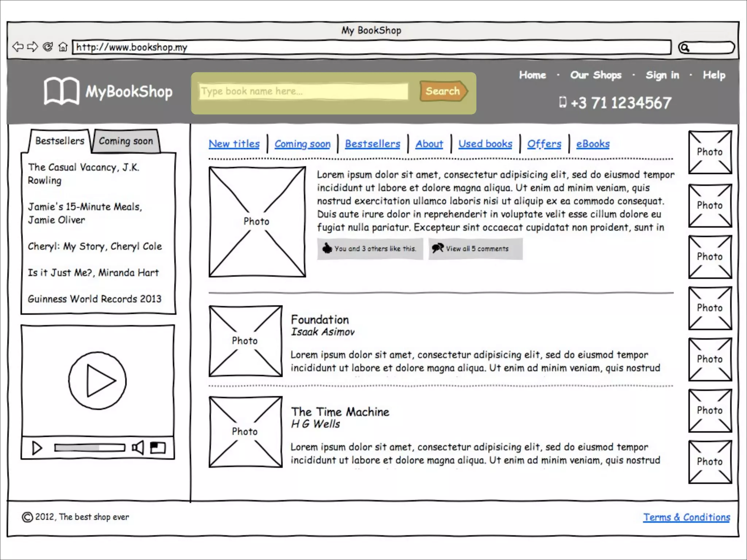Click 'Type book name here' search field

[x=303, y=91]
